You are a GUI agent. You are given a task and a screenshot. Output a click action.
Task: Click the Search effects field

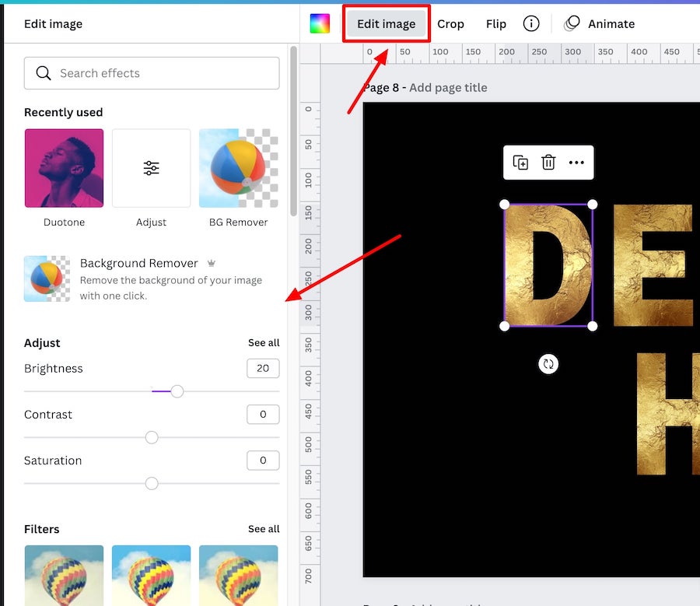pyautogui.click(x=152, y=73)
